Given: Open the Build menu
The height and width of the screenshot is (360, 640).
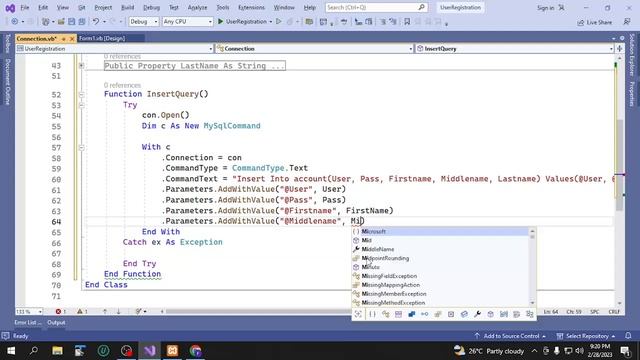Looking at the screenshot, I should (127, 7).
